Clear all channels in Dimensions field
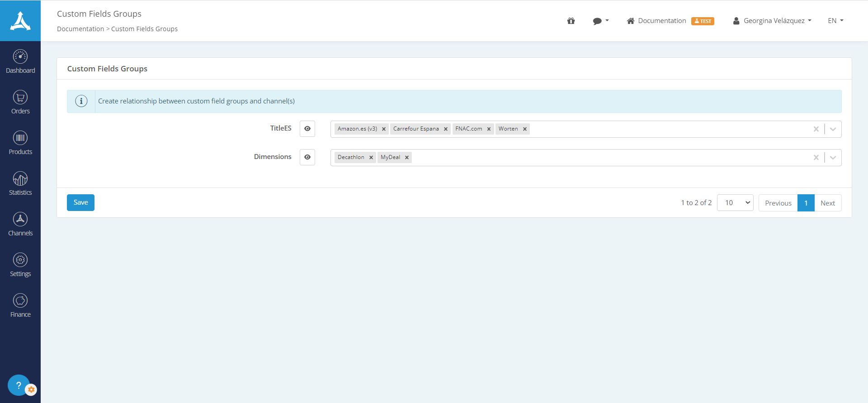 816,158
